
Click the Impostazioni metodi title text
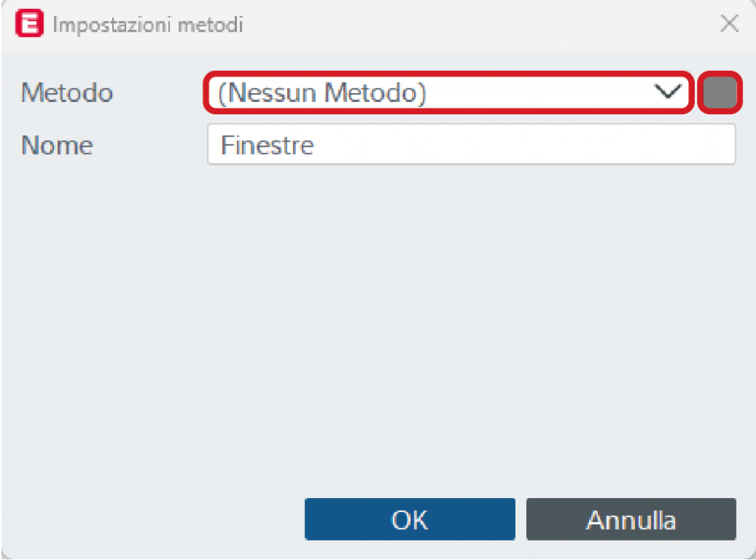tap(148, 24)
